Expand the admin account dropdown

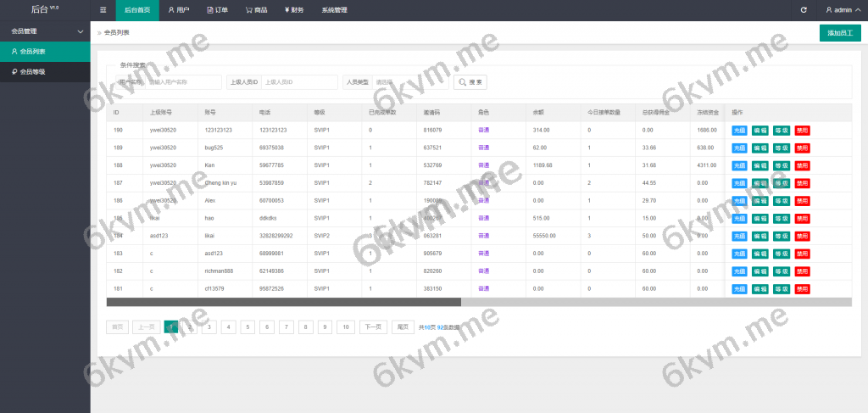[x=843, y=10]
